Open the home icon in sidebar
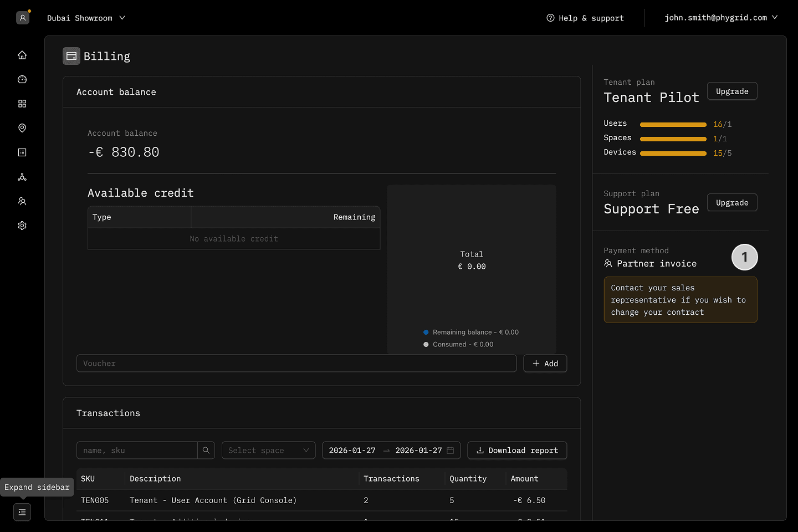The width and height of the screenshot is (798, 532). (22, 55)
